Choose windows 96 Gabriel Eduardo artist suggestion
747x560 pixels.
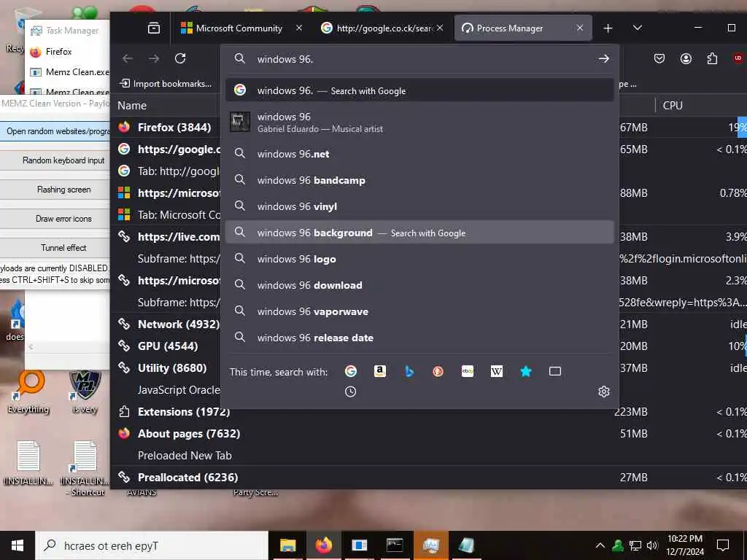tap(419, 122)
